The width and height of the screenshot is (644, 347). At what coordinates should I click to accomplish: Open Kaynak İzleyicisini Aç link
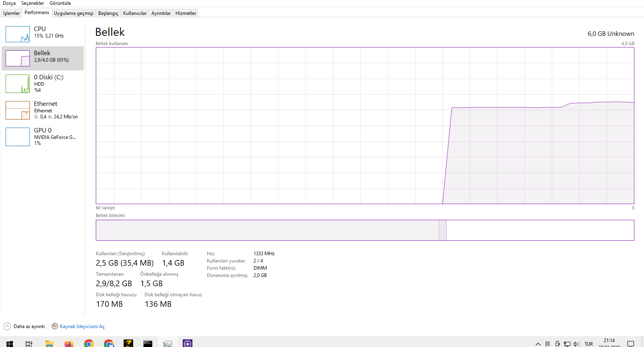(82, 326)
